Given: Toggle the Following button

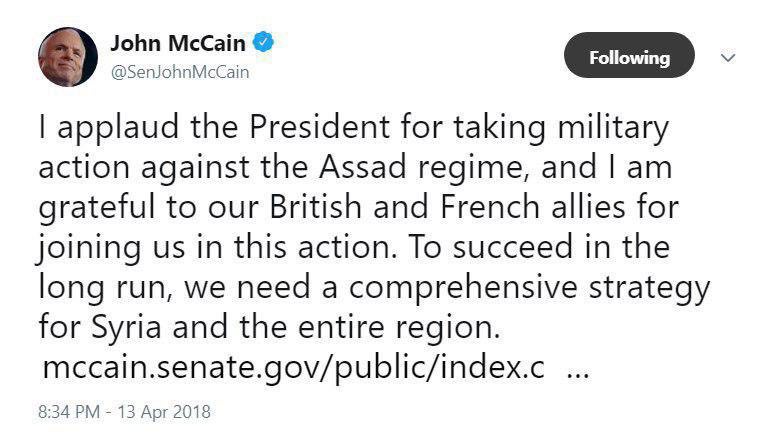Looking at the screenshot, I should [629, 57].
